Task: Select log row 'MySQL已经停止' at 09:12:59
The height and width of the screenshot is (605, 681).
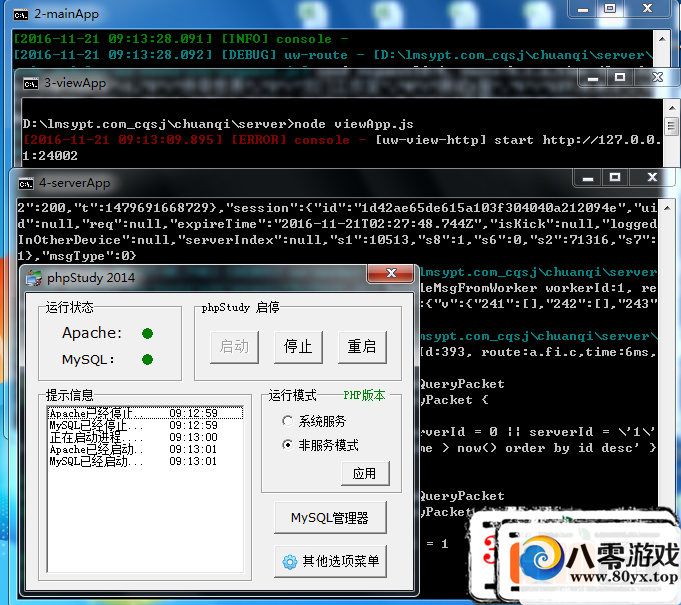Action: tap(145, 425)
